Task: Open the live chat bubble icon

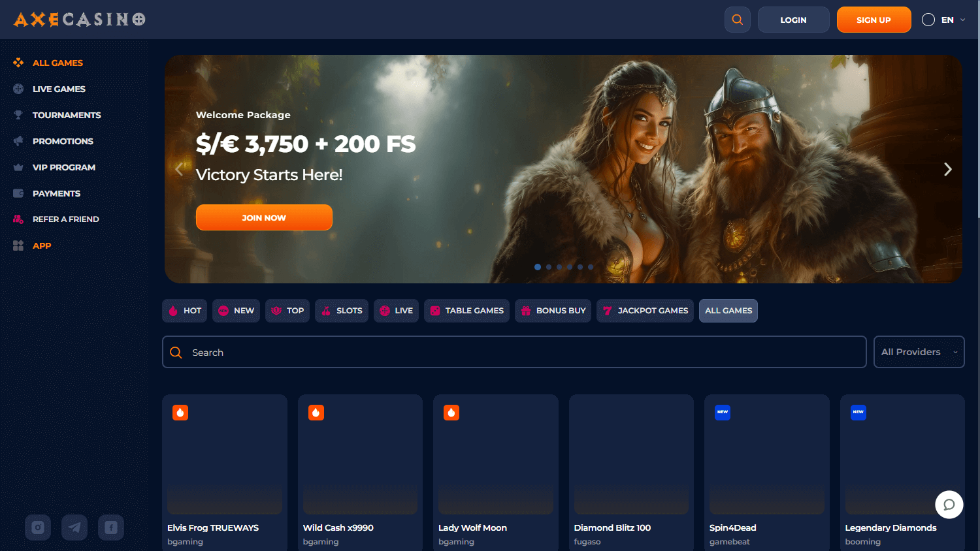Action: point(949,505)
